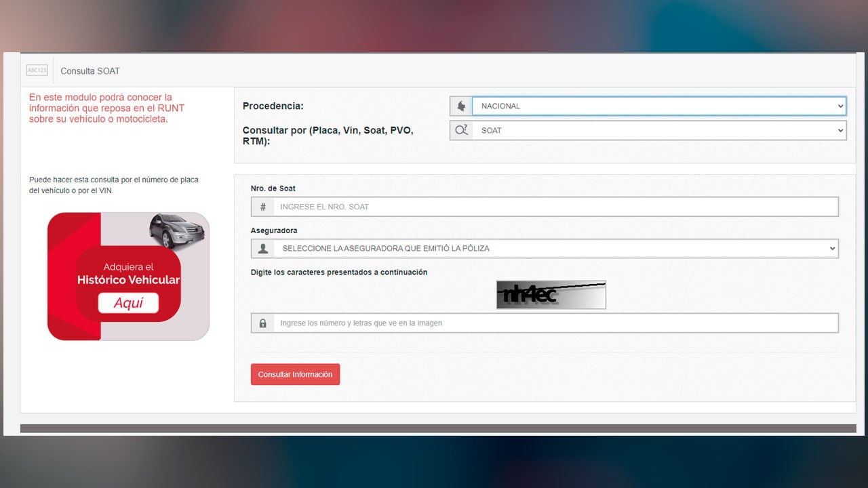Screen dimensions: 868x488
Task: Click the chevron arrow of the Aseguradora dropdown
Action: pos(832,249)
